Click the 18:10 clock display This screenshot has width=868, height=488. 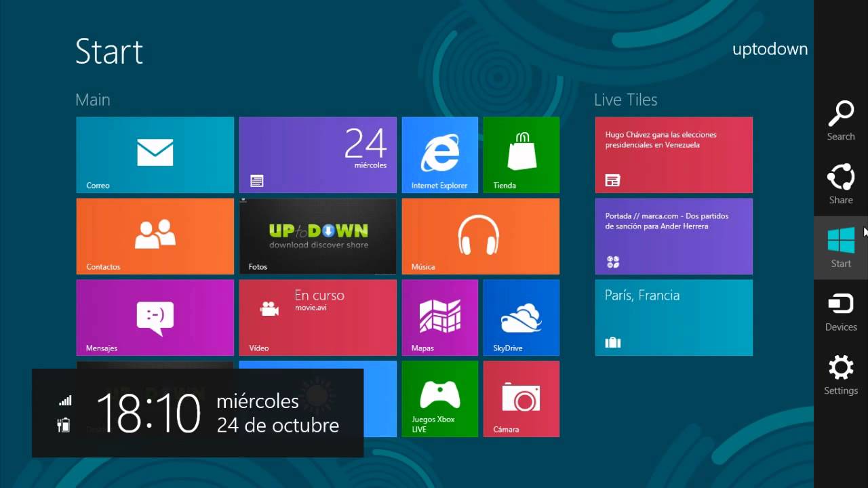tap(149, 413)
